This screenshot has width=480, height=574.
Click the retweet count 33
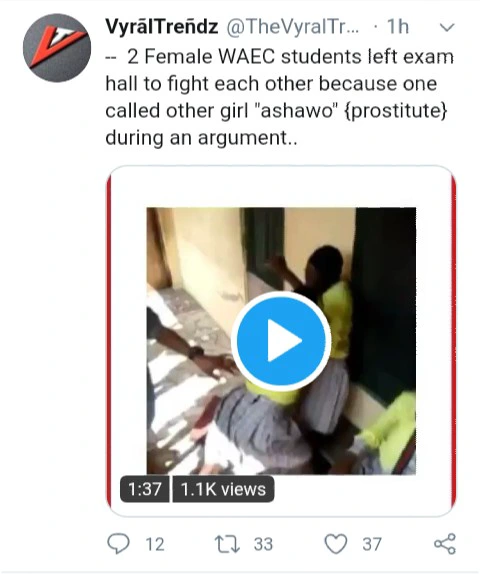[x=264, y=544]
